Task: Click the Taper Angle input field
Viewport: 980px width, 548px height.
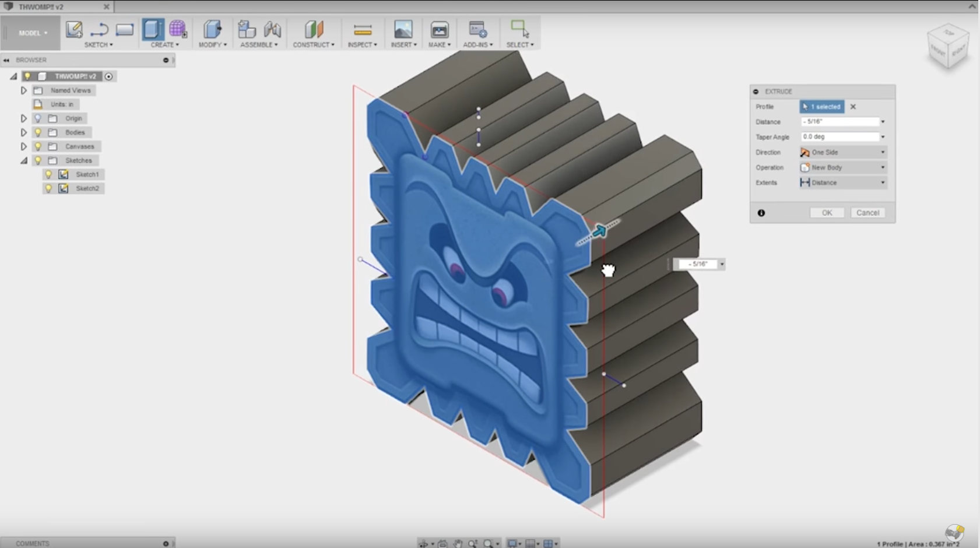Action: (840, 136)
